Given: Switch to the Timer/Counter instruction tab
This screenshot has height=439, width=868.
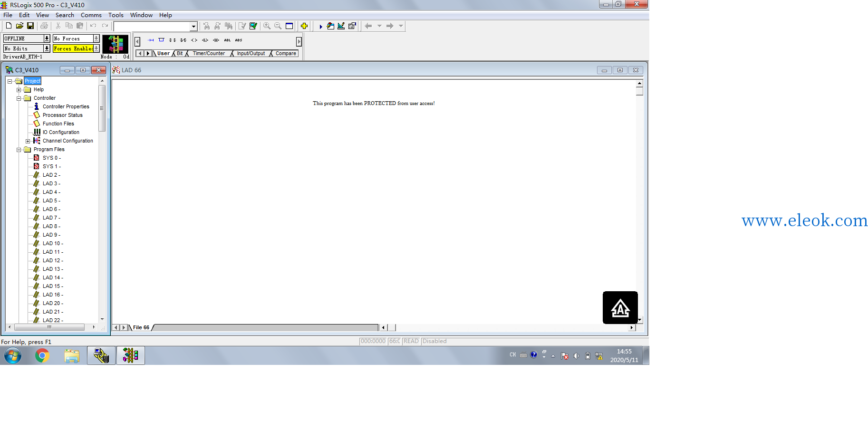Looking at the screenshot, I should (x=209, y=53).
